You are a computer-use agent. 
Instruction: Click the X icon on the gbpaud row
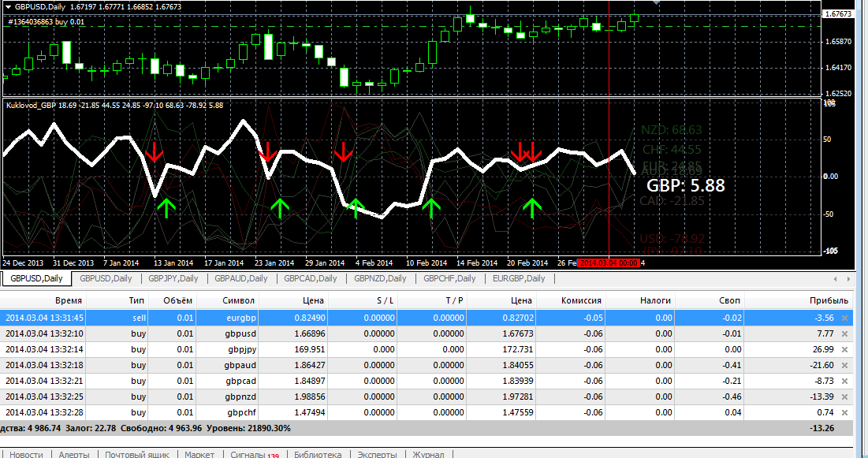point(845,366)
